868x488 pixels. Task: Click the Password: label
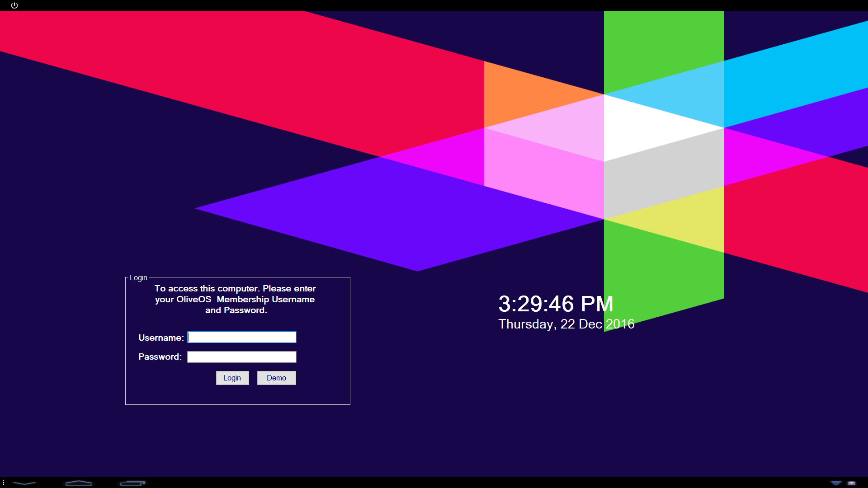160,357
